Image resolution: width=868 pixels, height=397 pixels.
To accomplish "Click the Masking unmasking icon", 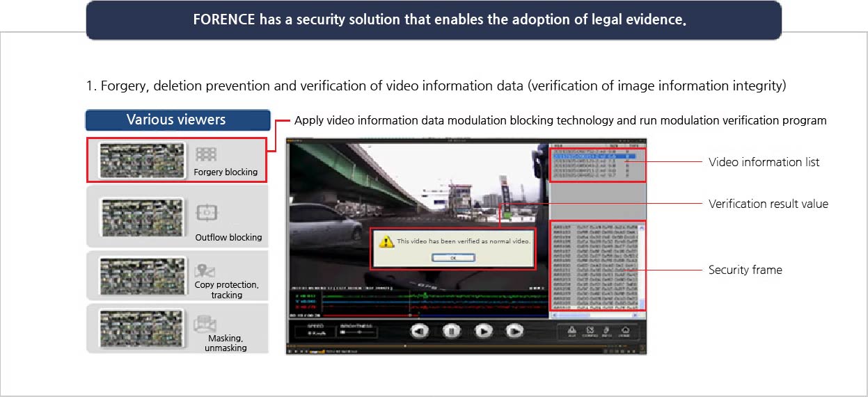I will point(205,324).
